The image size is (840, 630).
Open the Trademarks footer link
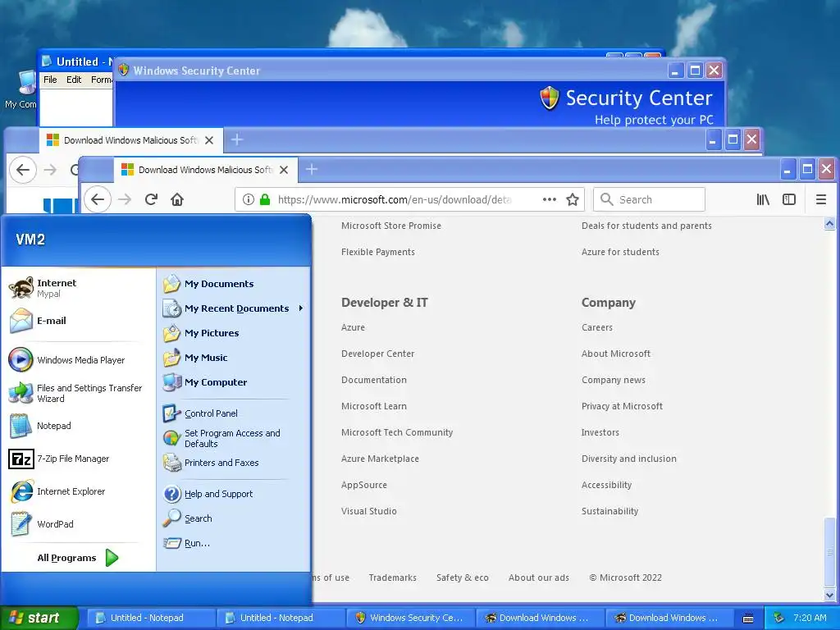(393, 577)
